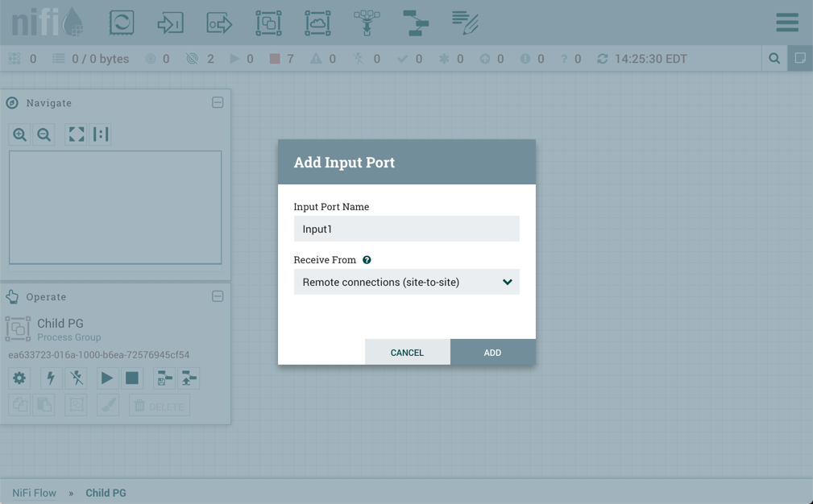Cancel the Add Input Port dialog
This screenshot has height=504, width=813.
point(407,352)
